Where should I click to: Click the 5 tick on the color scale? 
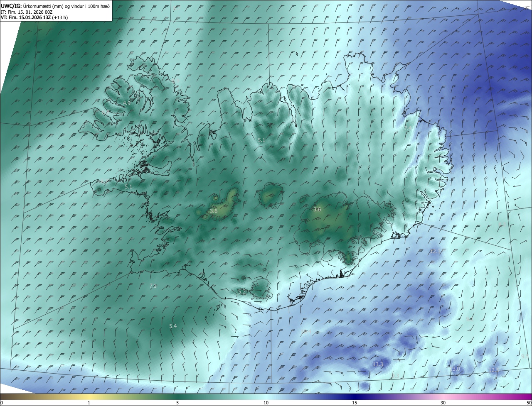177,403
